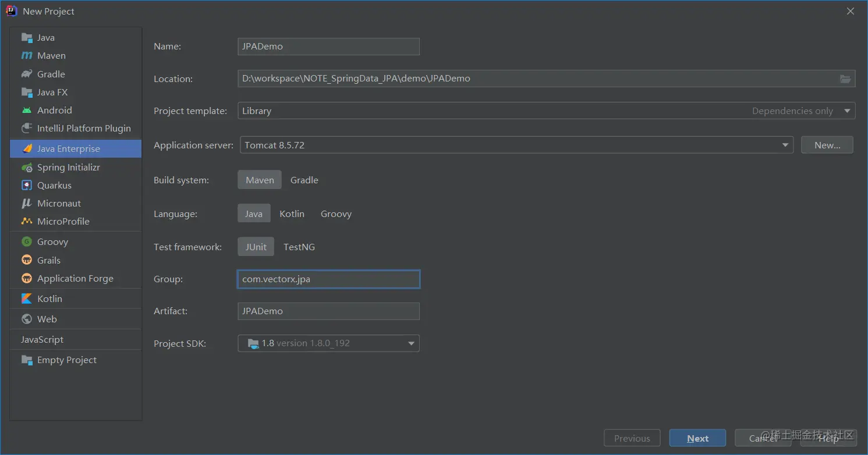Select JUnit test framework
Viewport: 868px width, 455px height.
pyautogui.click(x=256, y=247)
